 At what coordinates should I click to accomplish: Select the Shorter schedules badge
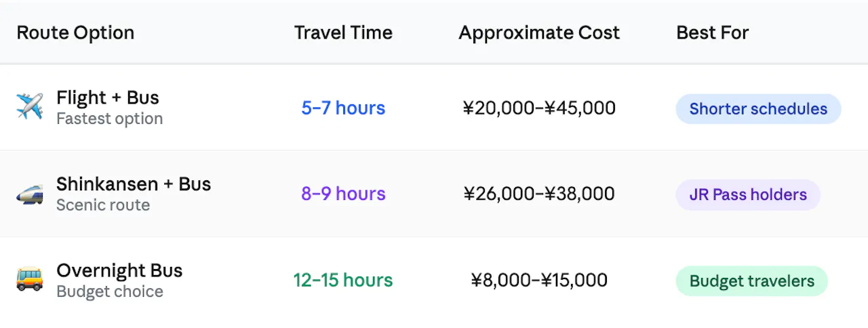758,109
